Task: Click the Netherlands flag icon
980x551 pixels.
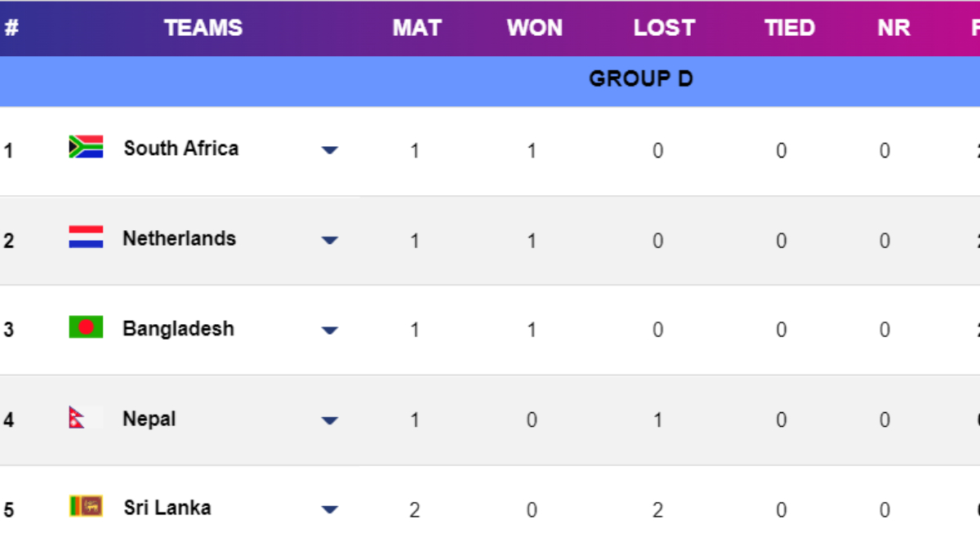Action: point(85,238)
